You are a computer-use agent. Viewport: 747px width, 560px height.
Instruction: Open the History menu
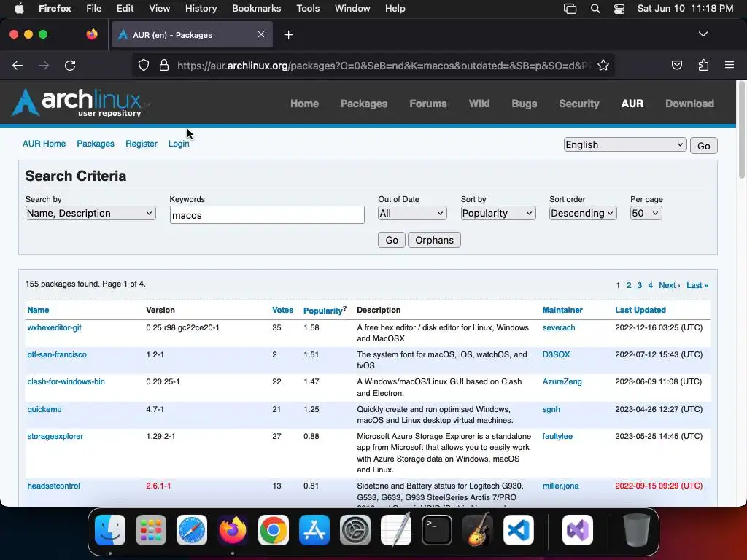click(x=201, y=8)
